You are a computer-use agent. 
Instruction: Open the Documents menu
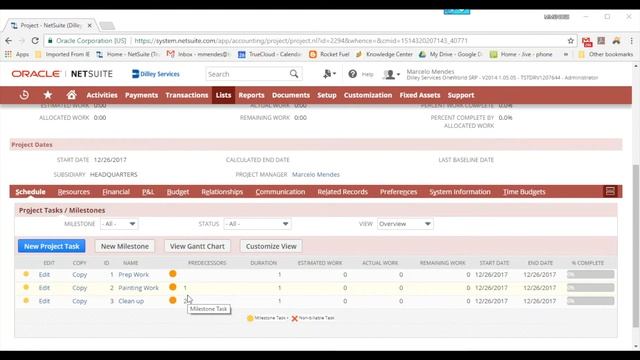291,95
